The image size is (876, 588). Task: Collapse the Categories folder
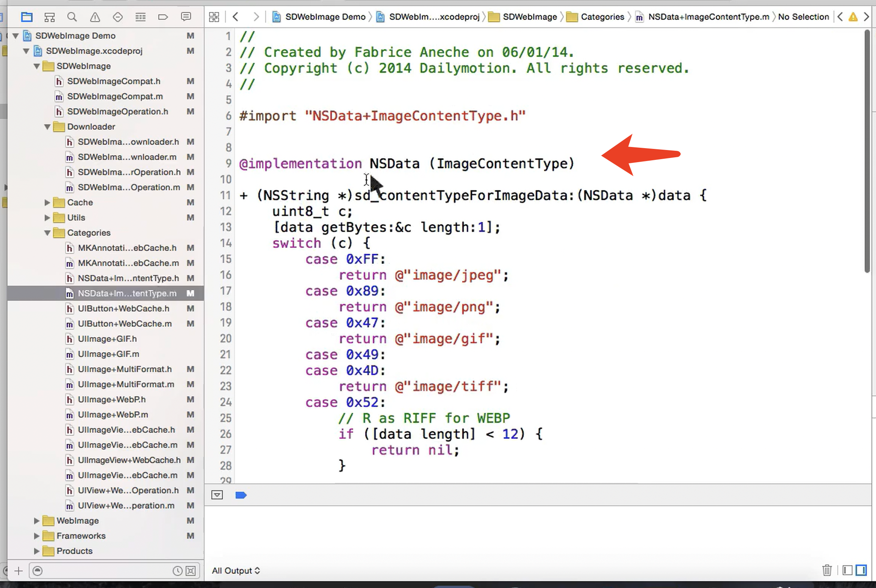(x=47, y=233)
